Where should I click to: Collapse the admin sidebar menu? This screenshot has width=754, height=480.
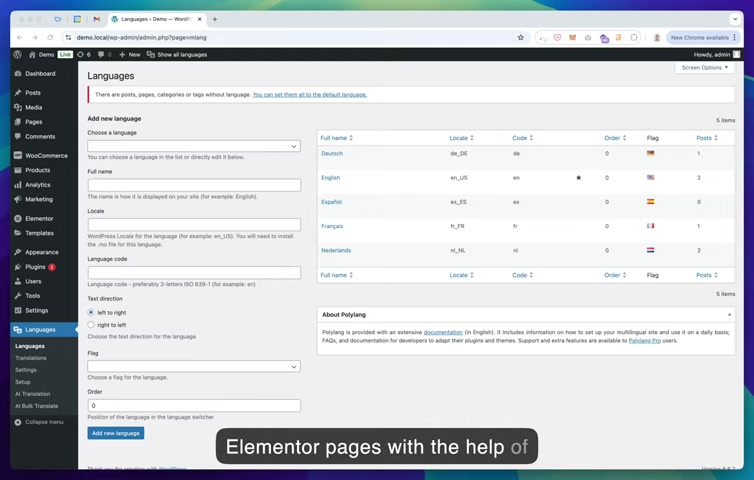point(39,422)
